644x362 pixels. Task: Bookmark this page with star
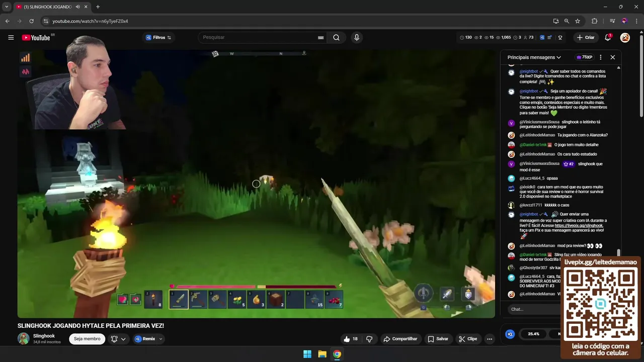point(578,21)
